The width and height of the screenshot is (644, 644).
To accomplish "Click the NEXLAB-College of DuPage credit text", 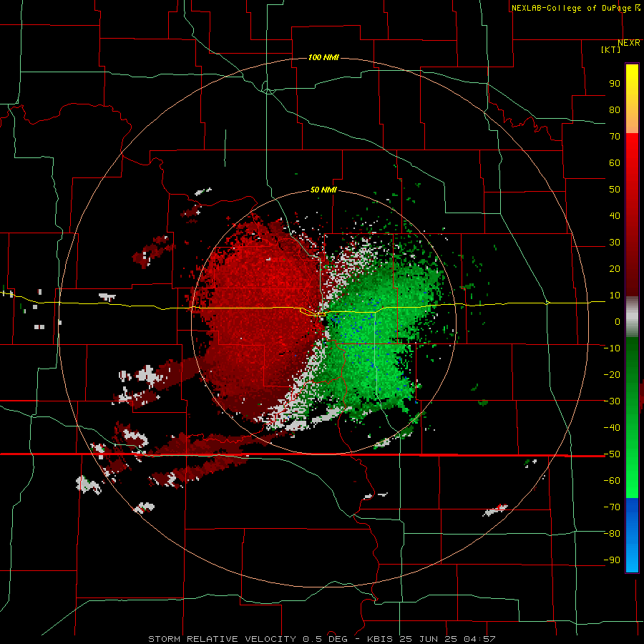I will click(572, 8).
